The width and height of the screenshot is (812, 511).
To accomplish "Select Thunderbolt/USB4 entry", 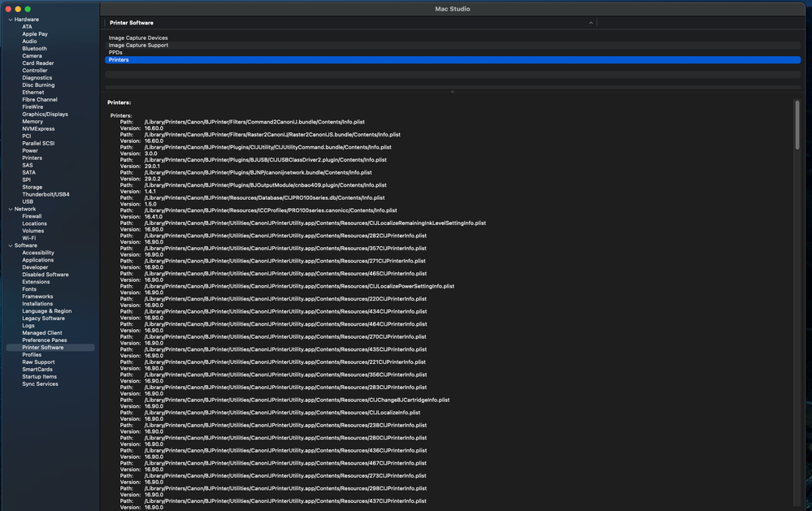I will coord(46,194).
